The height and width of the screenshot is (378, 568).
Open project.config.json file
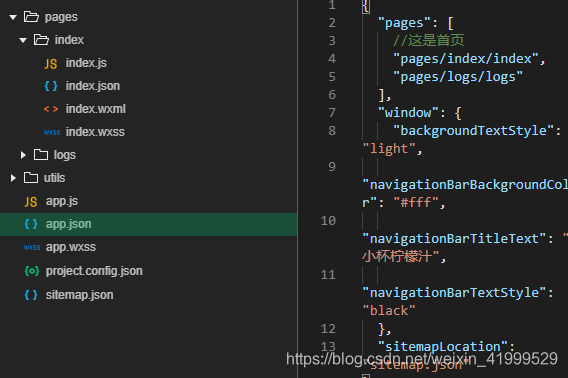pos(94,271)
